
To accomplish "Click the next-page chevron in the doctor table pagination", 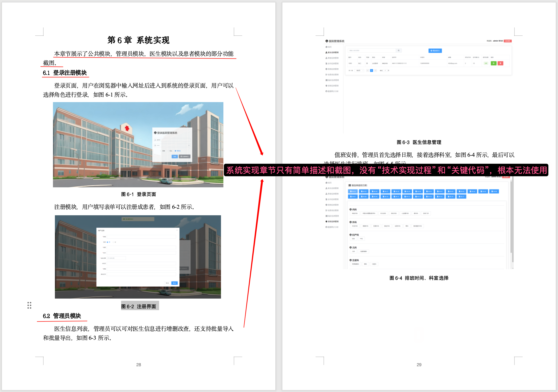I will pyautogui.click(x=376, y=71).
